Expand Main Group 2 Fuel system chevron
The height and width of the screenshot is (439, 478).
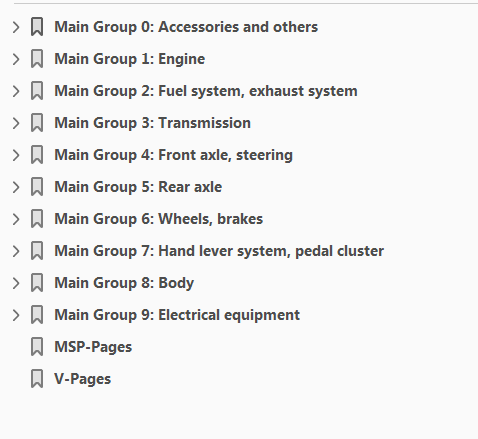click(x=16, y=91)
